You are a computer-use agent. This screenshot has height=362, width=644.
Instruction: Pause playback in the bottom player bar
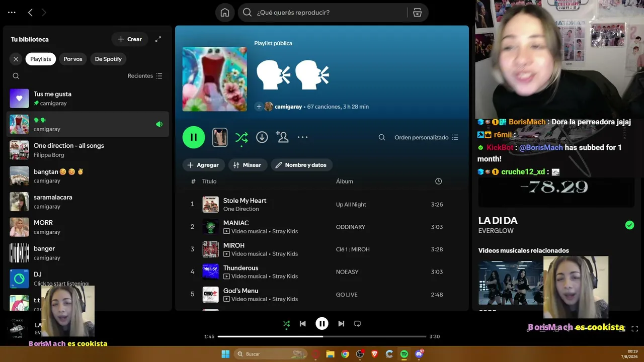(x=322, y=324)
